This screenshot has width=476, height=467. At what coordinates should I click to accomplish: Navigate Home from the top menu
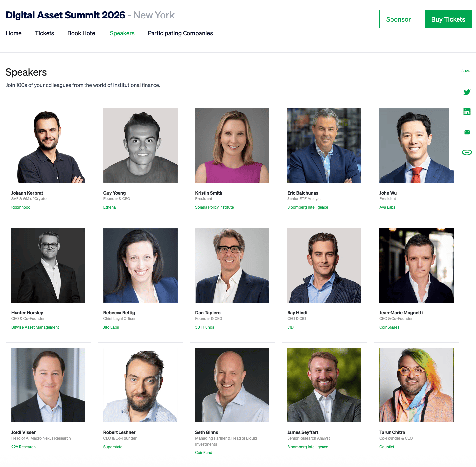(x=14, y=33)
